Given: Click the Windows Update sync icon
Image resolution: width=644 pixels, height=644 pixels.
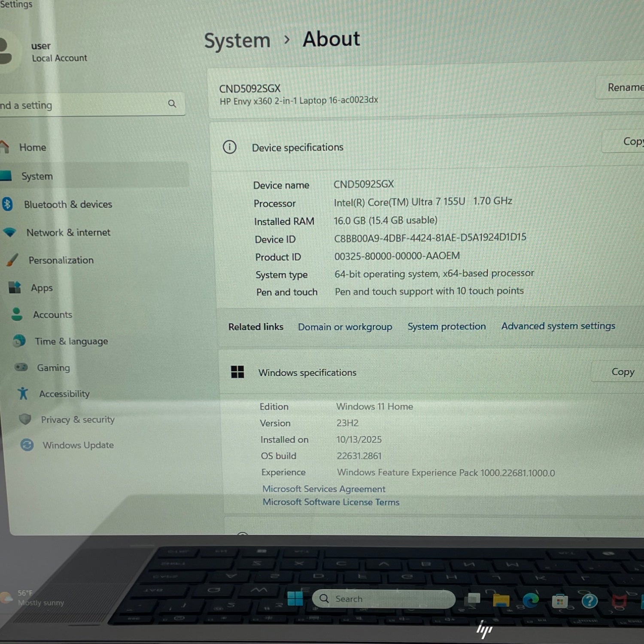Looking at the screenshot, I should pyautogui.click(x=27, y=445).
